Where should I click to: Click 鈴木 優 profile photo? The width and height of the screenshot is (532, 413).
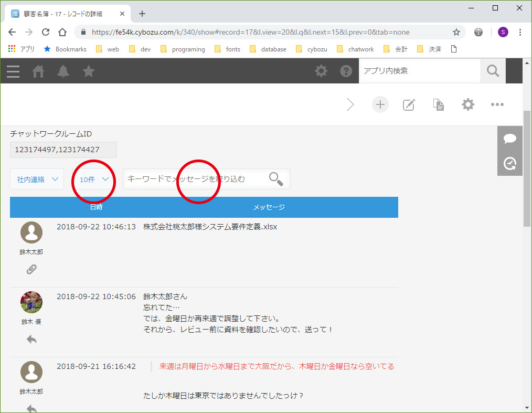pos(31,302)
